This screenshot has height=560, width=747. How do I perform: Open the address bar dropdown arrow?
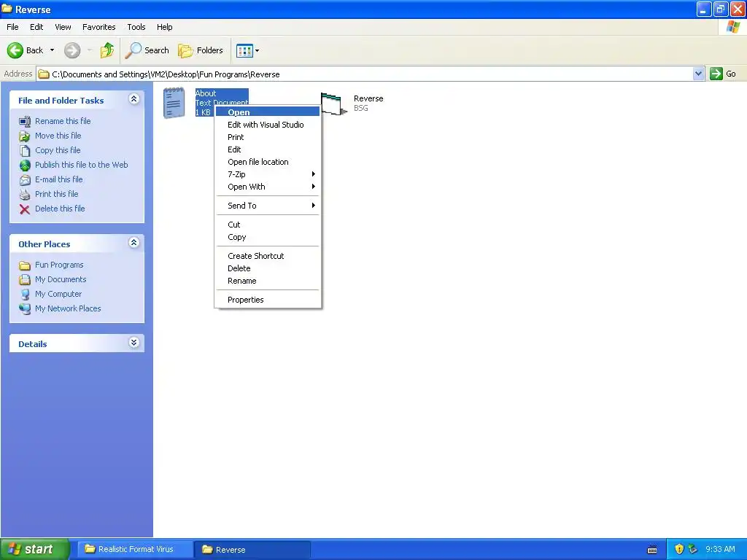coord(698,74)
